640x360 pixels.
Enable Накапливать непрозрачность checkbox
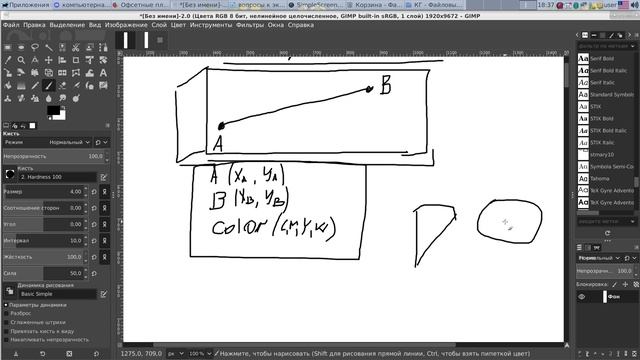point(6,340)
